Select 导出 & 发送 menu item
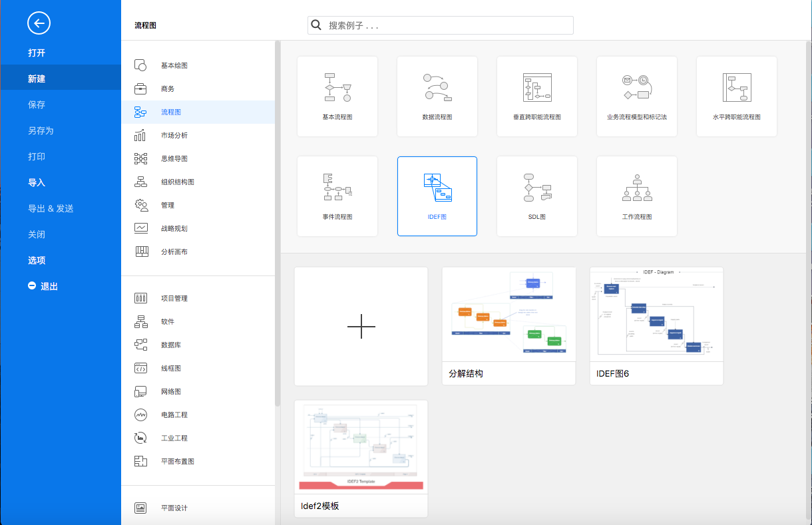Screen dimensions: 812x525 click(x=51, y=208)
